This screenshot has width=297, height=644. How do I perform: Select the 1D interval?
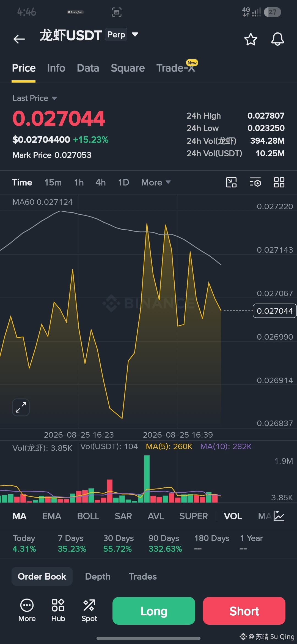click(x=123, y=182)
